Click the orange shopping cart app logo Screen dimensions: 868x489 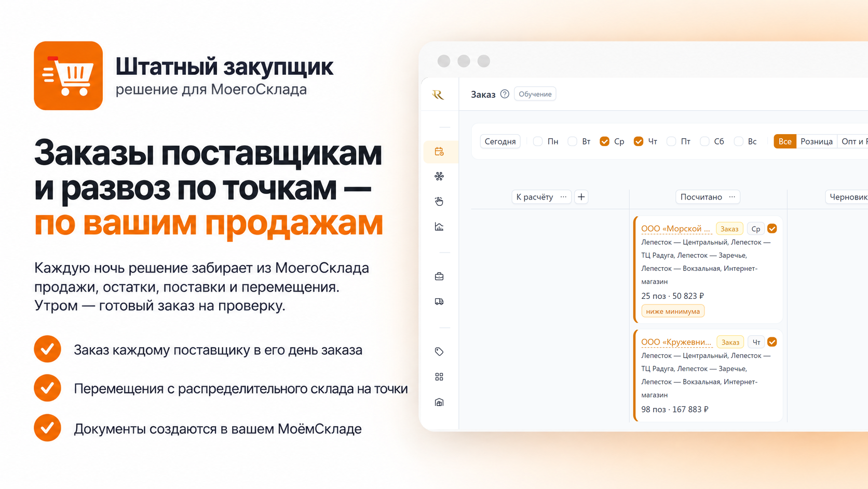pyautogui.click(x=68, y=75)
